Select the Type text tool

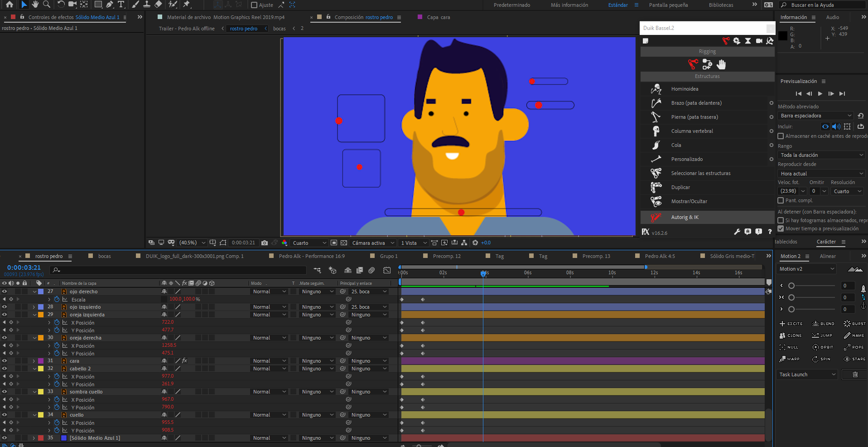(x=121, y=5)
